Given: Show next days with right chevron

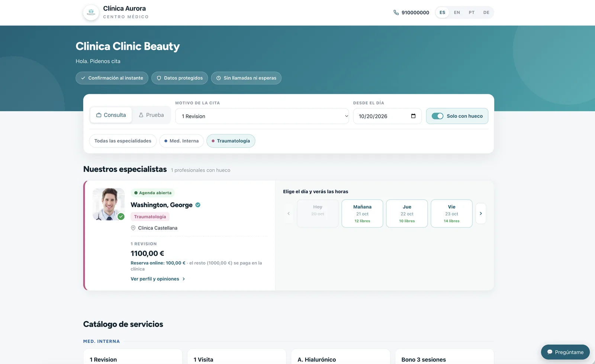Looking at the screenshot, I should tap(481, 213).
